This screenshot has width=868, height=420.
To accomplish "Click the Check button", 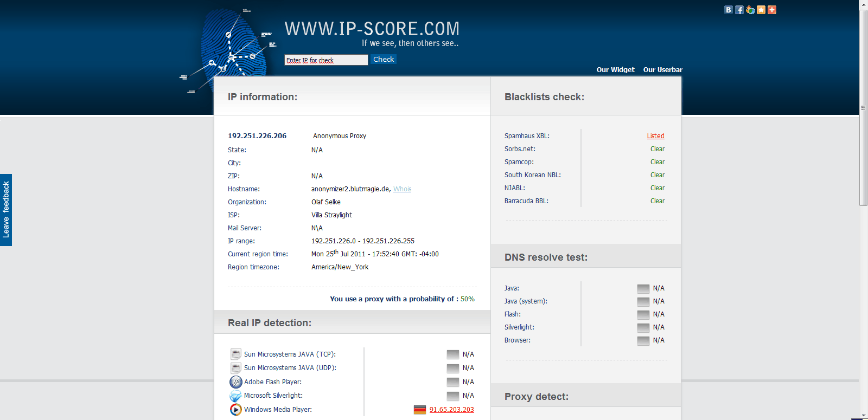I will [384, 60].
